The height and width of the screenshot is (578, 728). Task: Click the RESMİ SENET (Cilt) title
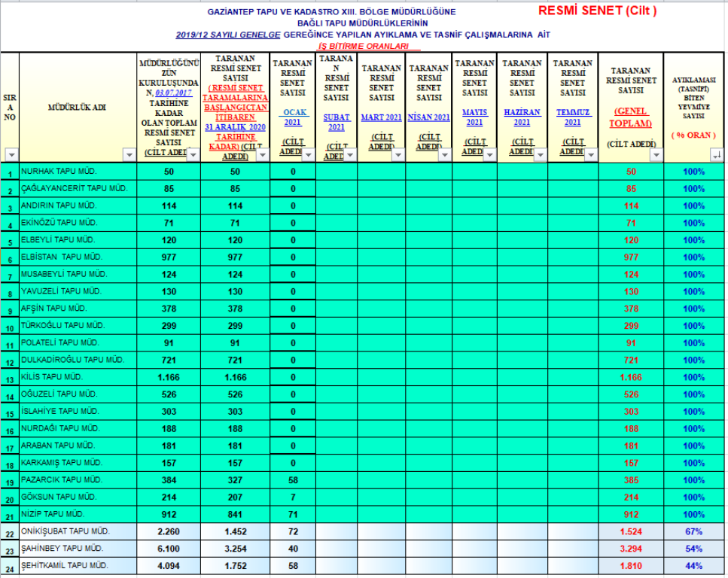coord(598,11)
